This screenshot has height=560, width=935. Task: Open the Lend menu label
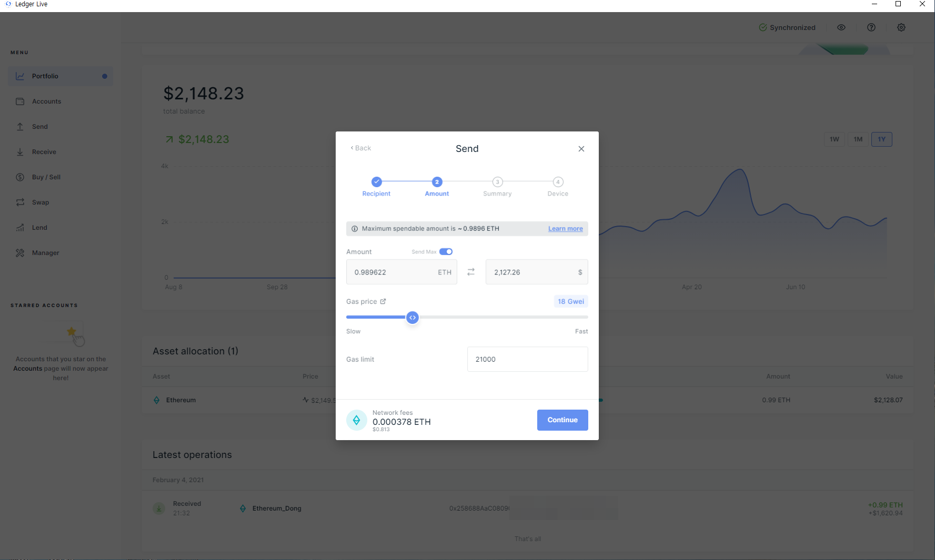(x=39, y=228)
